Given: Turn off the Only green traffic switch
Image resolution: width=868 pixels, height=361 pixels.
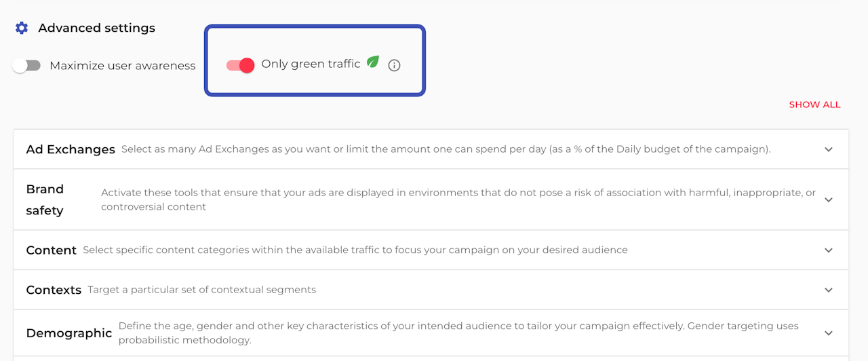Looking at the screenshot, I should pyautogui.click(x=241, y=65).
